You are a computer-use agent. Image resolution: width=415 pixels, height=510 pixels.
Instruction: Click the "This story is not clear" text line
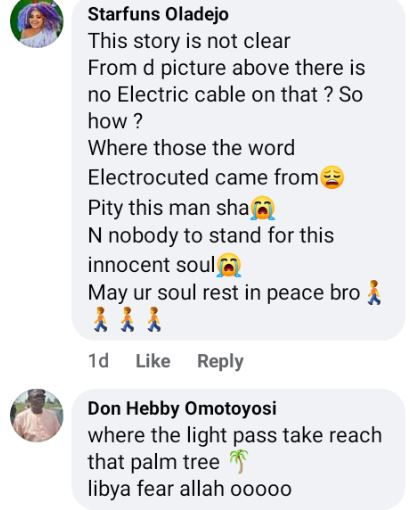click(189, 41)
